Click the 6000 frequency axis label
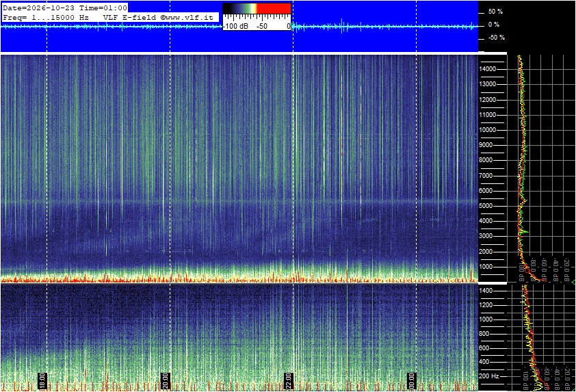The image size is (576, 392). [x=486, y=191]
